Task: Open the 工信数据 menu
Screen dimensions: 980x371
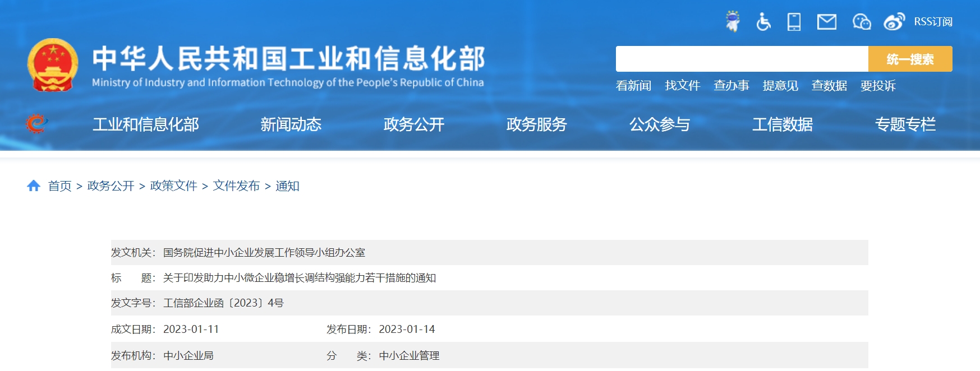Action: [782, 124]
